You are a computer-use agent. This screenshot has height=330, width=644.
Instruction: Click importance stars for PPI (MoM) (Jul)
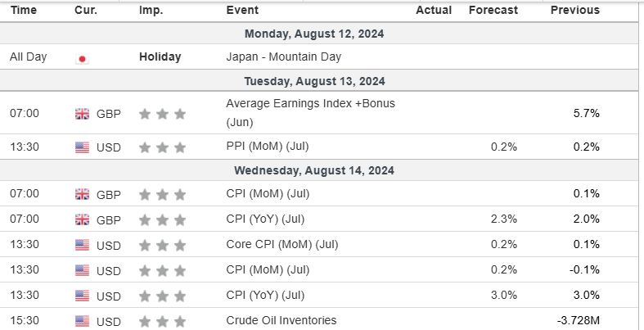[162, 147]
